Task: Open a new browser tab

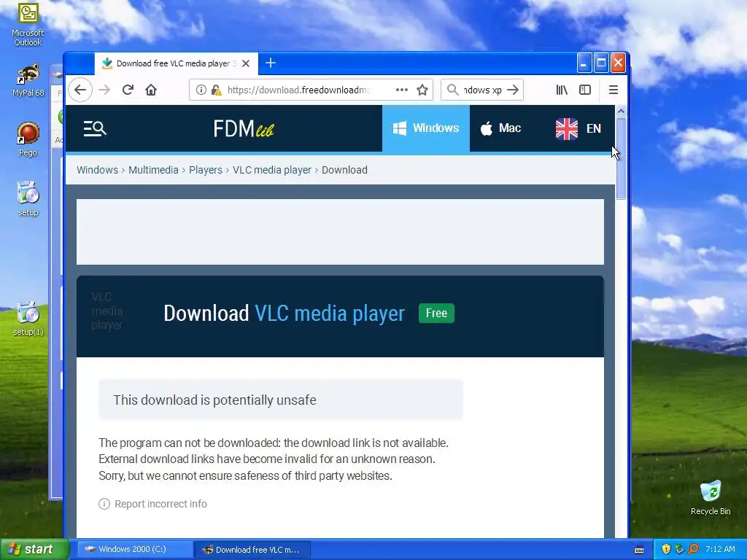Action: [271, 63]
